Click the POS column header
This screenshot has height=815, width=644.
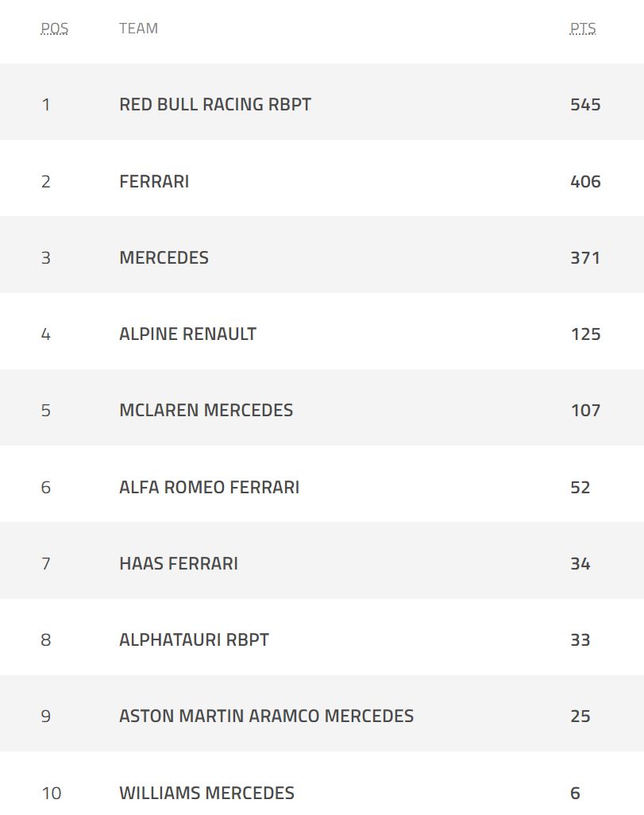click(x=55, y=28)
